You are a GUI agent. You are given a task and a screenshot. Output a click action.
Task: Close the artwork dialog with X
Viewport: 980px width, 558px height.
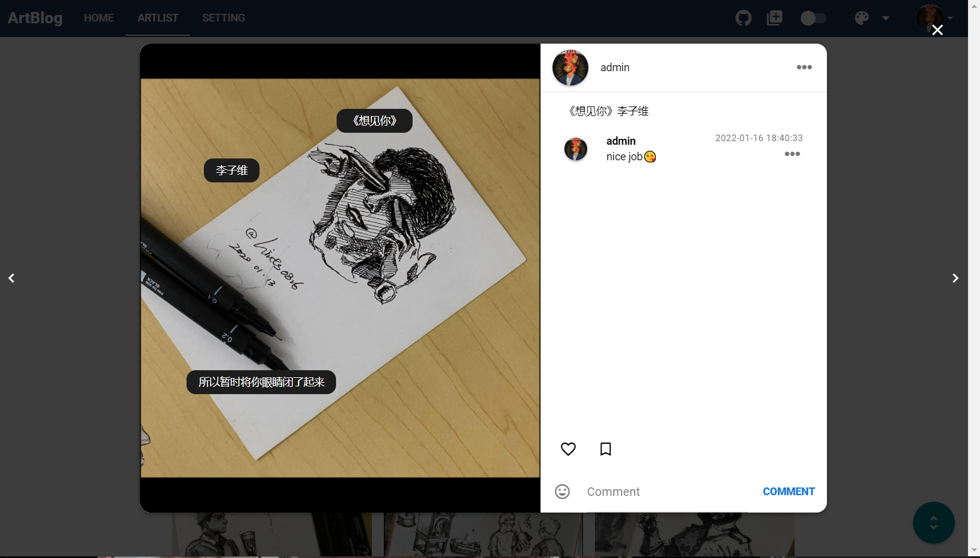click(x=938, y=30)
